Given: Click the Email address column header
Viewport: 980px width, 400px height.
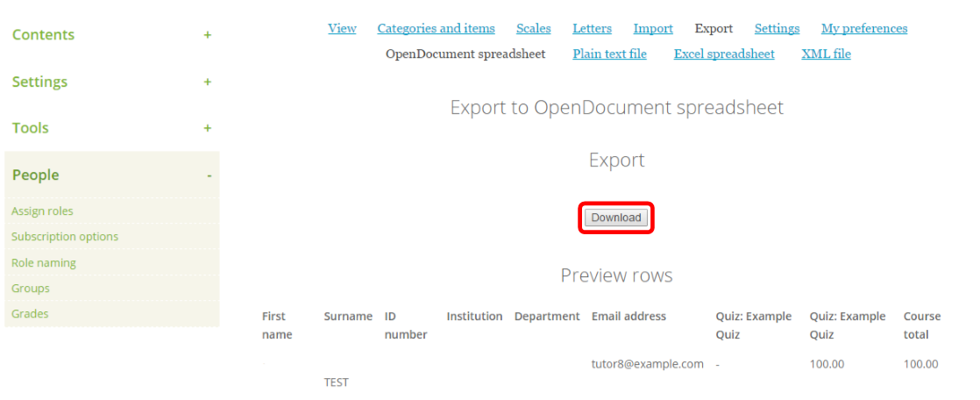Looking at the screenshot, I should click(628, 317).
